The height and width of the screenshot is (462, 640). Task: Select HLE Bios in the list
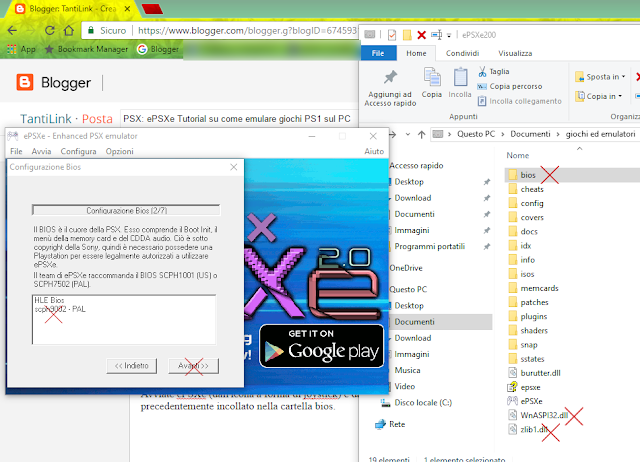[49, 300]
